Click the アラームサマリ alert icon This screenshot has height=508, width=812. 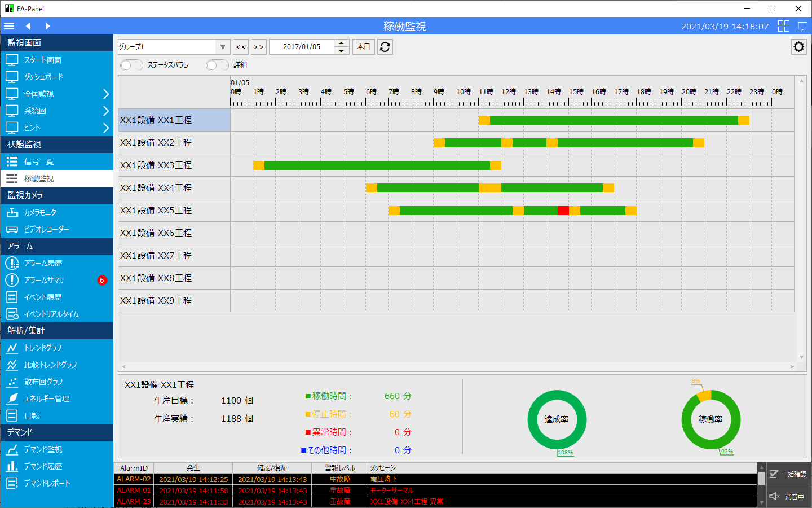tap(12, 280)
